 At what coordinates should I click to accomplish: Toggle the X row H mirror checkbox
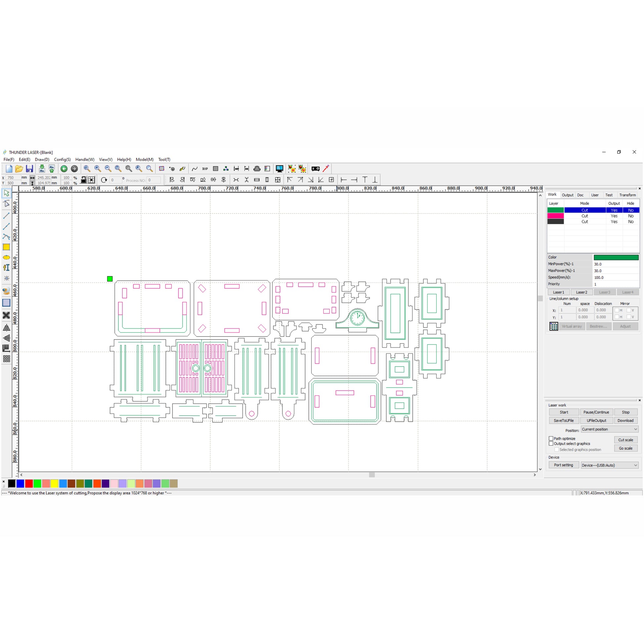[617, 310]
